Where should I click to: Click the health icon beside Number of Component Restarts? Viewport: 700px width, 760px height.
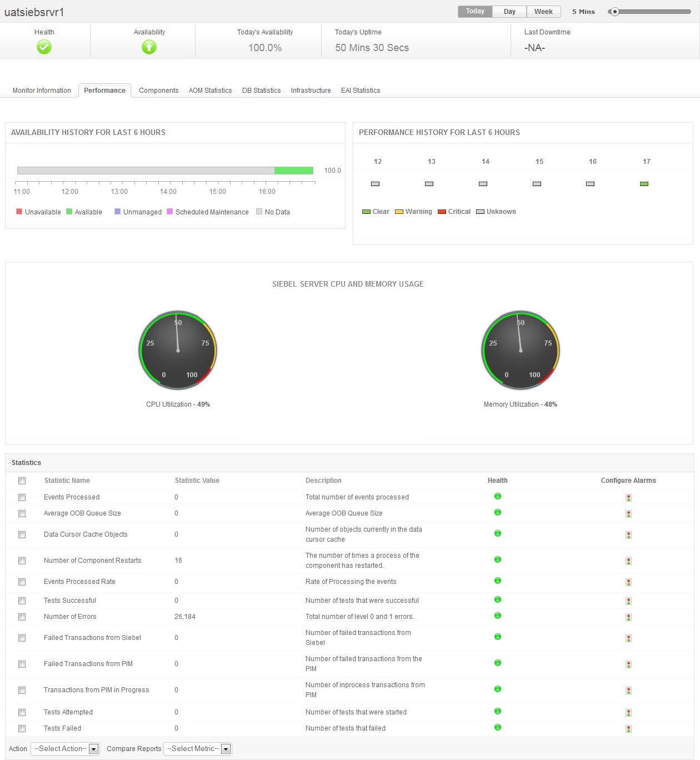[498, 561]
